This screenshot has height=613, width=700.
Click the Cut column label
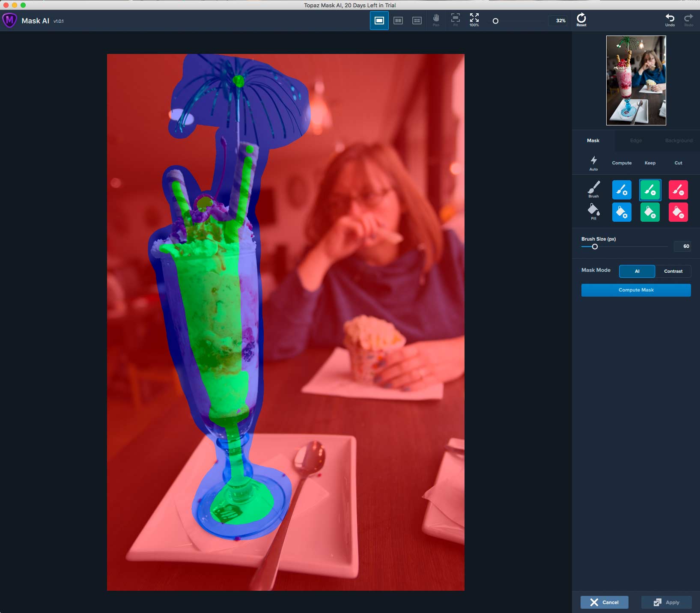(x=678, y=163)
